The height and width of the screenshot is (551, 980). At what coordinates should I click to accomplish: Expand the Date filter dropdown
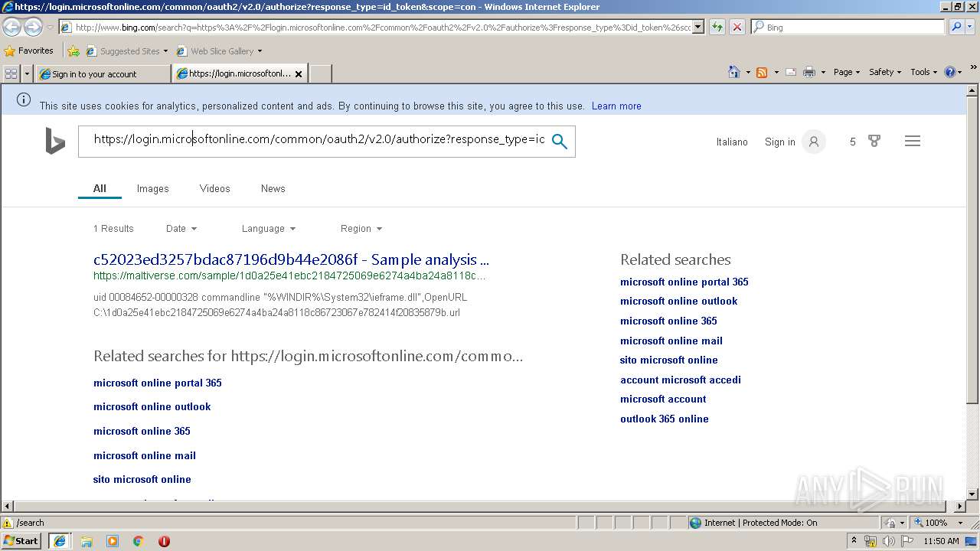[181, 228]
